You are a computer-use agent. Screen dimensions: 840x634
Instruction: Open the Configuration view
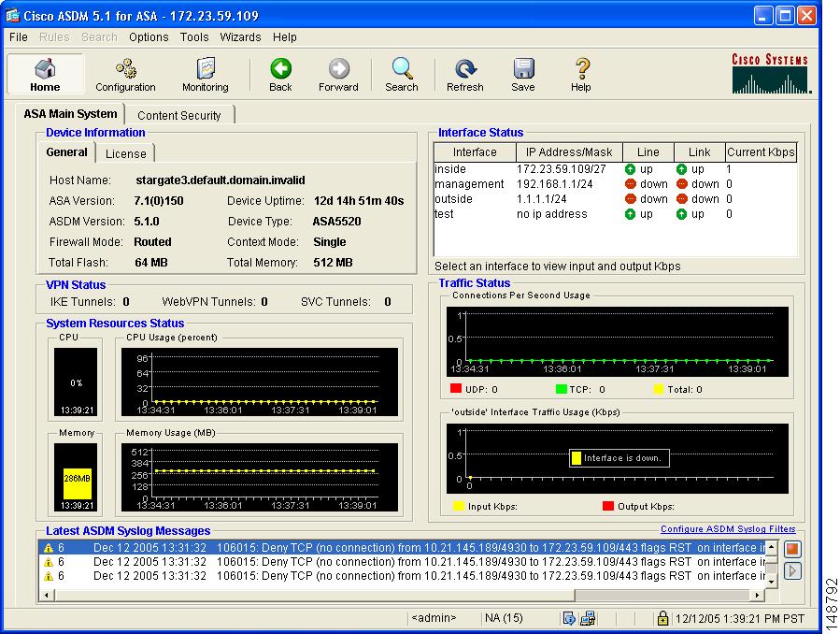125,75
